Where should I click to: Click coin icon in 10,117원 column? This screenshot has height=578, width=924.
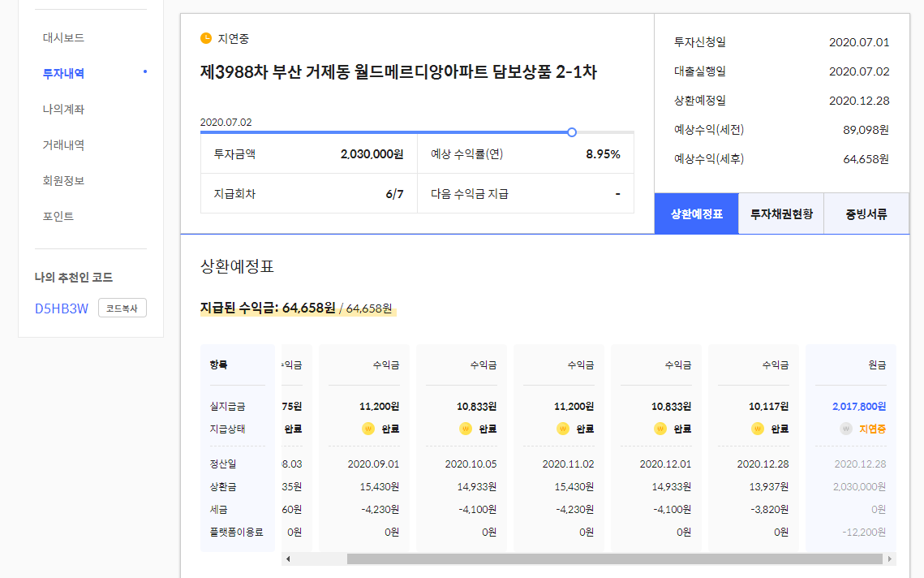point(758,429)
